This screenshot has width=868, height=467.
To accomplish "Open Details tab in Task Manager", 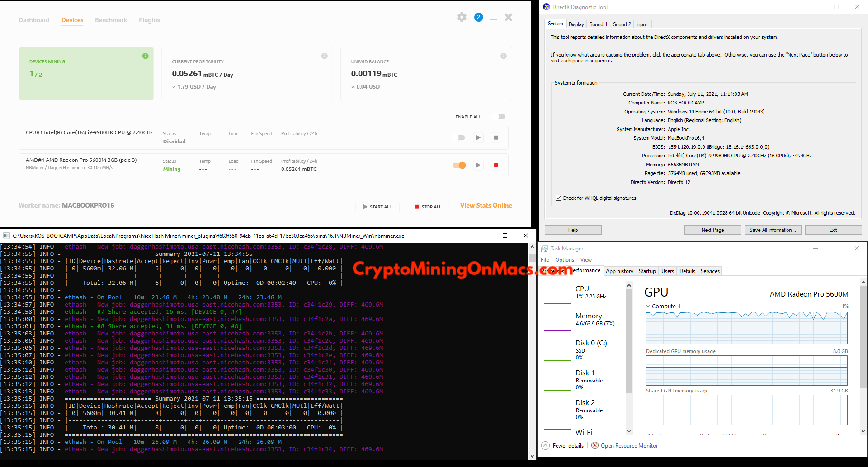I will [x=687, y=271].
